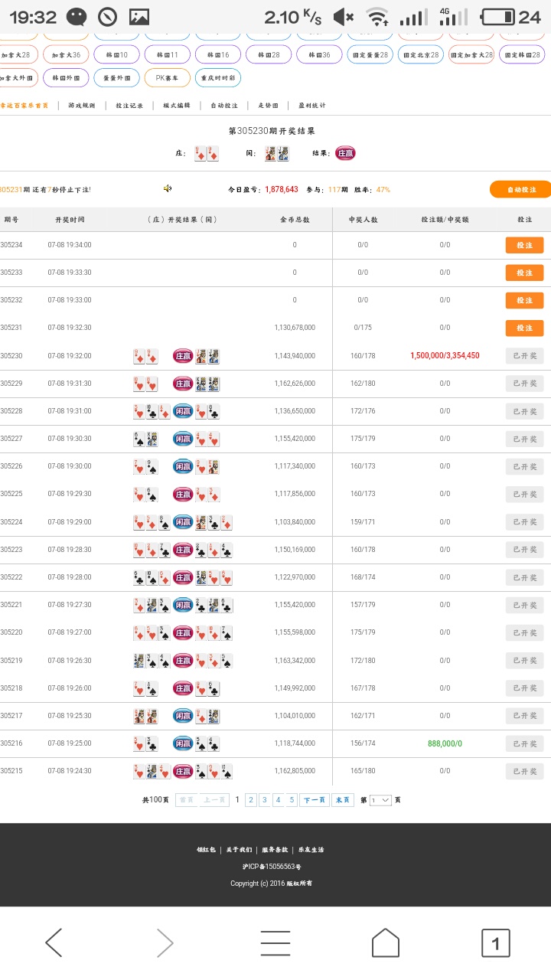
Task: Click the 下一页 pagination link
Action: pos(314,800)
